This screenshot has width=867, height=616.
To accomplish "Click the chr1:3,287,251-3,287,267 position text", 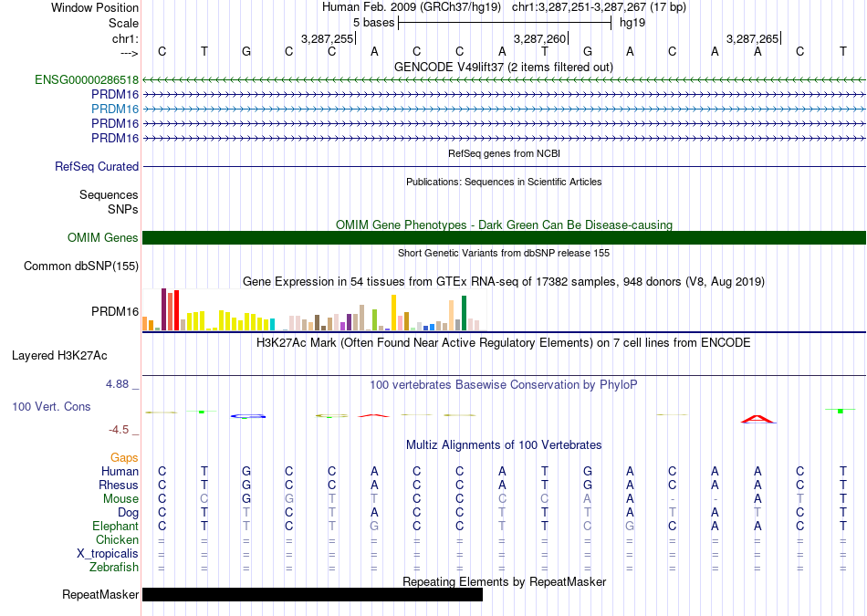I will [600, 7].
